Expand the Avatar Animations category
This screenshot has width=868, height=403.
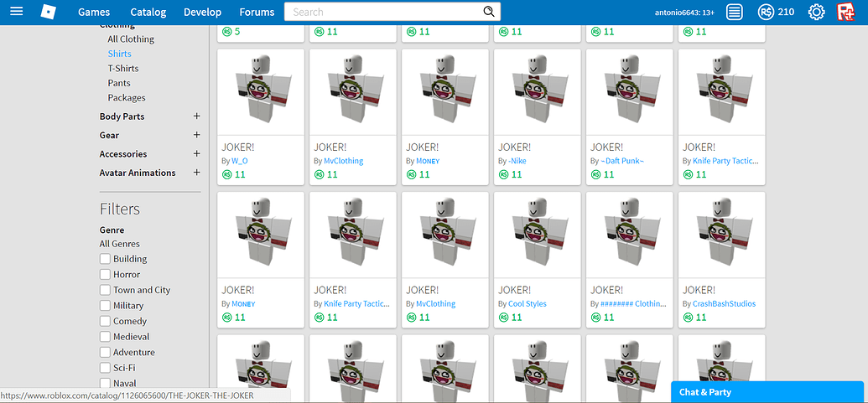point(196,173)
